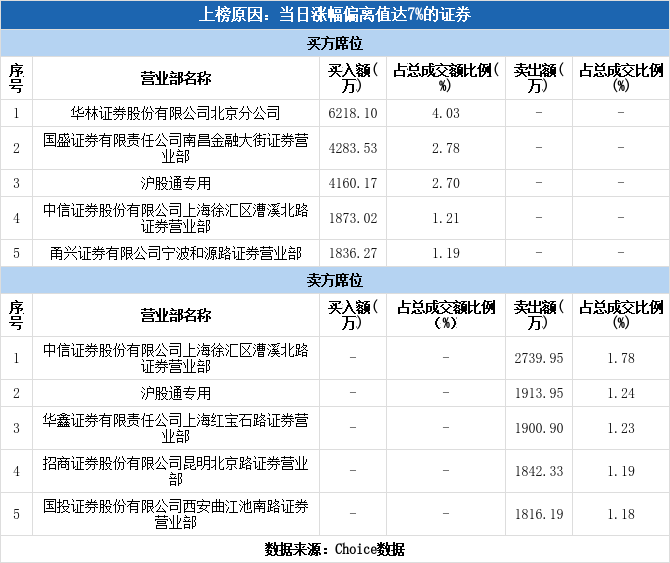
Task: Click percentage value 2.70
Action: click(446, 183)
